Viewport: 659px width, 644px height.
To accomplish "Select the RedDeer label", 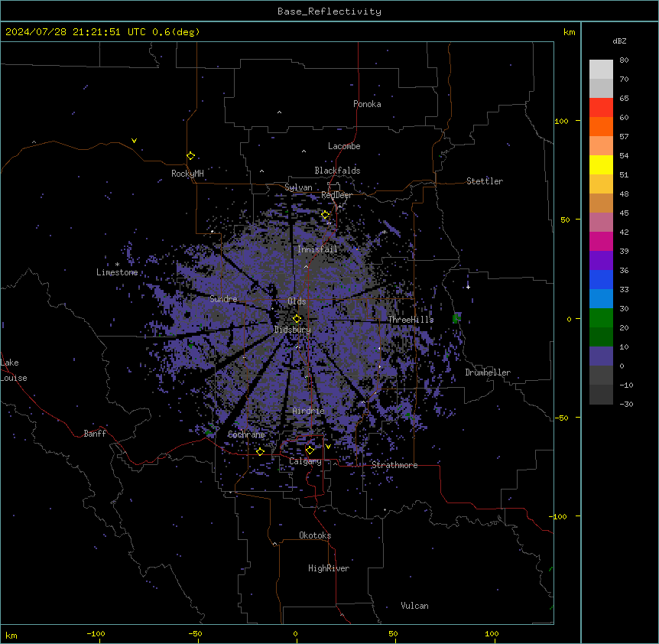I will coord(336,195).
